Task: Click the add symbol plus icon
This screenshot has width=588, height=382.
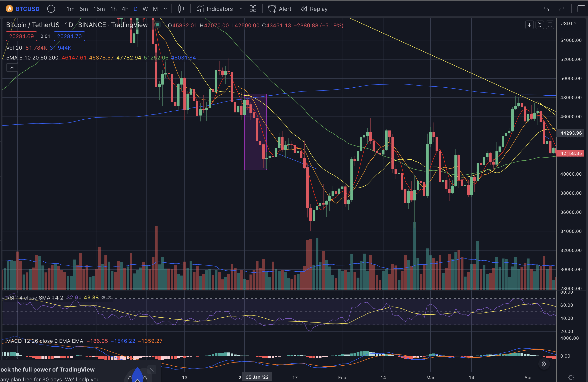Action: (x=51, y=9)
